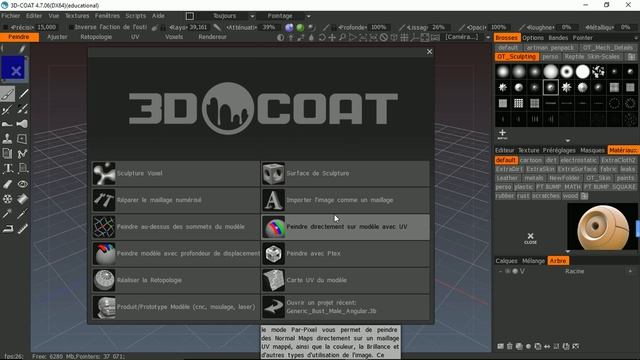Toggle Inverse l'action de l'outil checkbox
Viewport: 640px width, 360px height.
pos(71,27)
